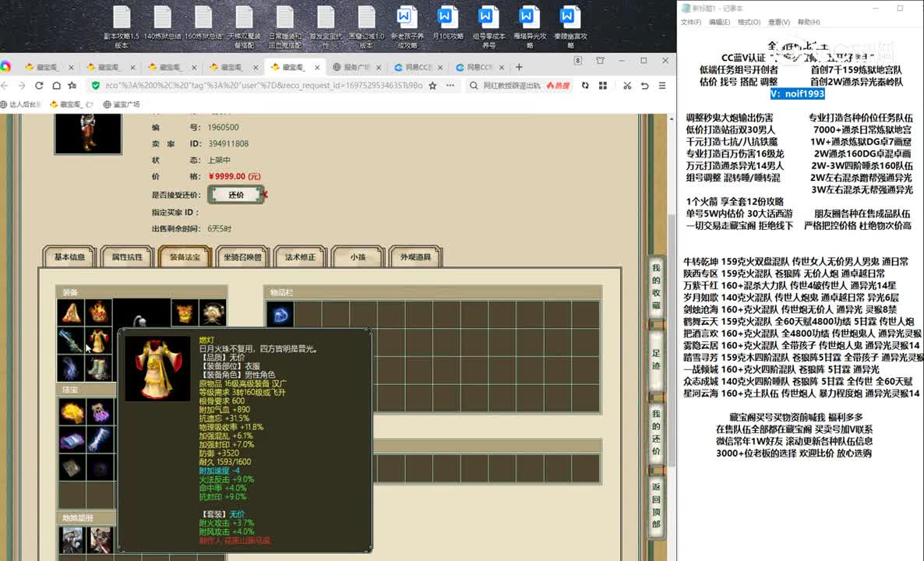Select desktop file 天梯双魔装备搭配

click(244, 26)
